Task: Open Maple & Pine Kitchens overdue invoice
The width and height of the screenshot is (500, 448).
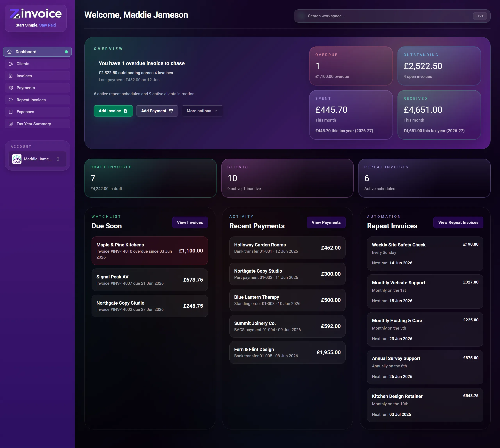Action: [x=150, y=251]
